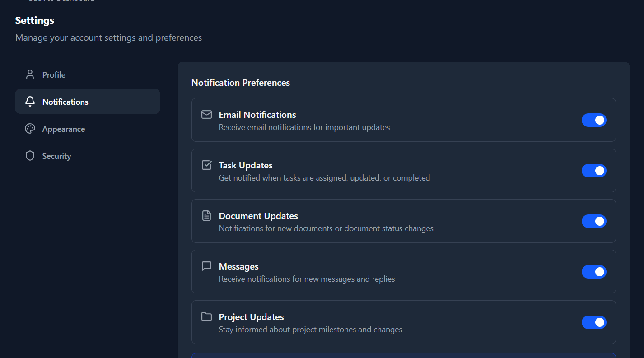
Task: Click the folder icon for Project Updates
Action: pyautogui.click(x=206, y=317)
